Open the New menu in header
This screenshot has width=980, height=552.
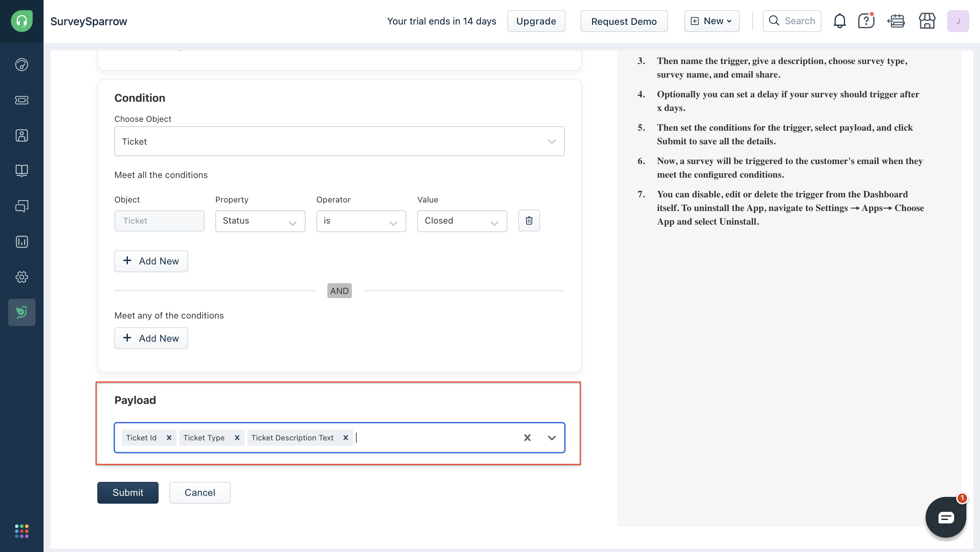click(712, 21)
